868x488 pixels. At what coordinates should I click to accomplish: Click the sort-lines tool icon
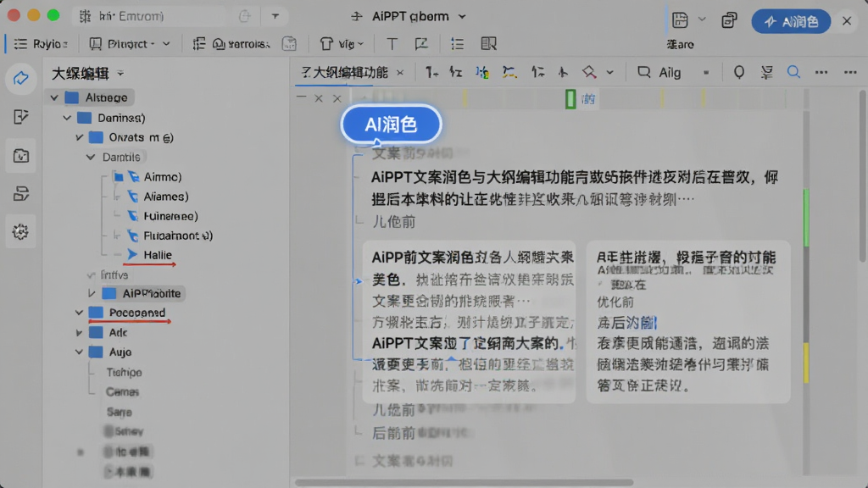[537, 72]
